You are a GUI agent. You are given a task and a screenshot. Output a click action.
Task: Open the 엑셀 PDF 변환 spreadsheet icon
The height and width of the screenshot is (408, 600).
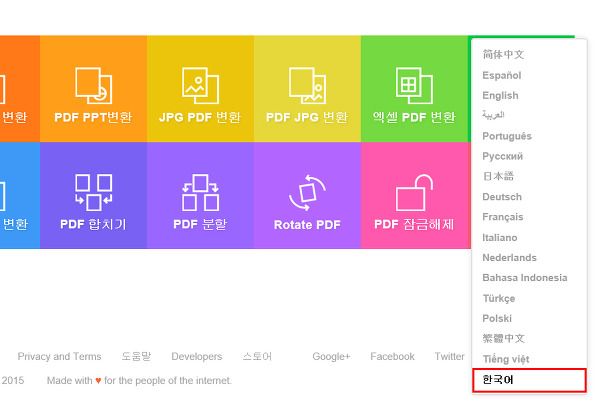click(x=414, y=86)
